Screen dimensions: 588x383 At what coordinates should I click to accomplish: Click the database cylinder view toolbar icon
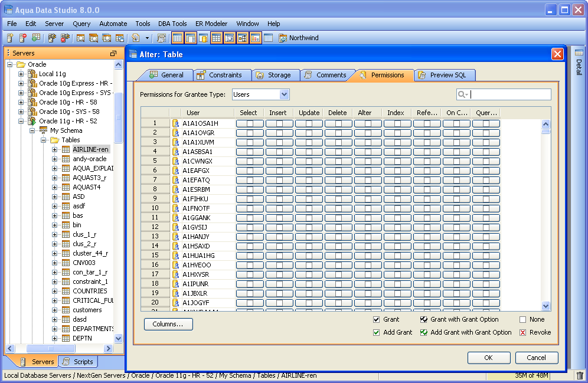pyautogui.click(x=203, y=38)
